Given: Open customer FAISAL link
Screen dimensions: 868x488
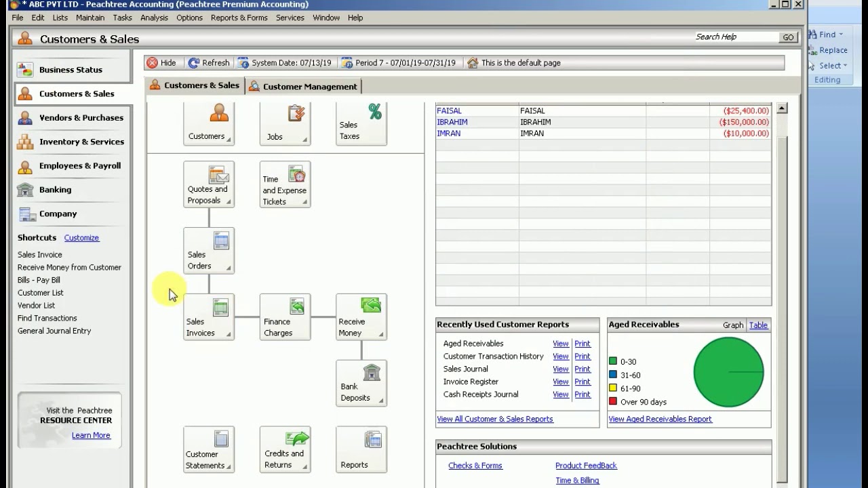Looking at the screenshot, I should pos(448,110).
